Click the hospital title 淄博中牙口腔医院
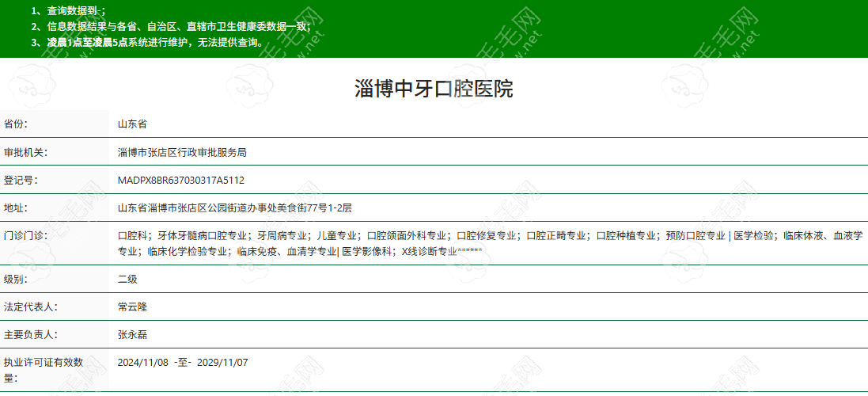 pyautogui.click(x=434, y=89)
